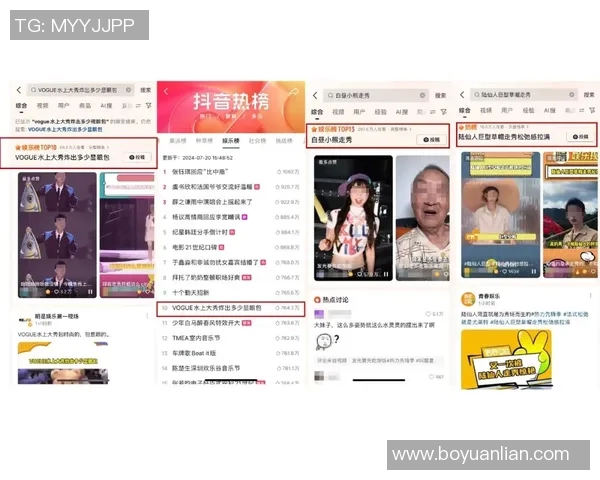Open hot list item 薛之谦雨中演唱会上摇起来了

pyautogui.click(x=231, y=202)
